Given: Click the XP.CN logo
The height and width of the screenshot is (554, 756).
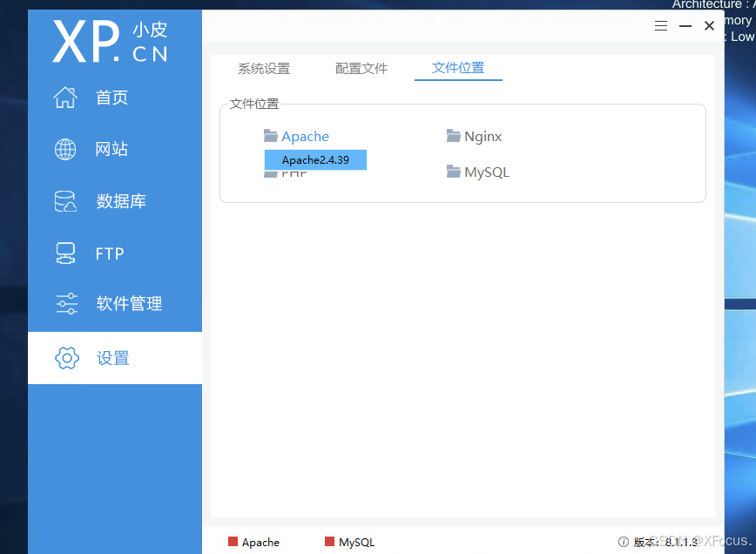Looking at the screenshot, I should pos(111,42).
